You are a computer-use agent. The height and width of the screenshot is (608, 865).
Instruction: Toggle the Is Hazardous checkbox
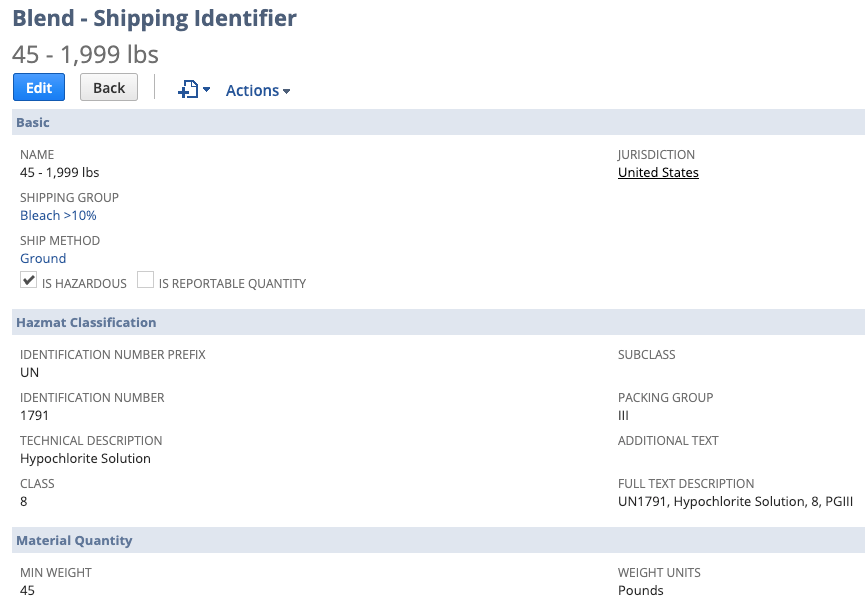tap(29, 280)
